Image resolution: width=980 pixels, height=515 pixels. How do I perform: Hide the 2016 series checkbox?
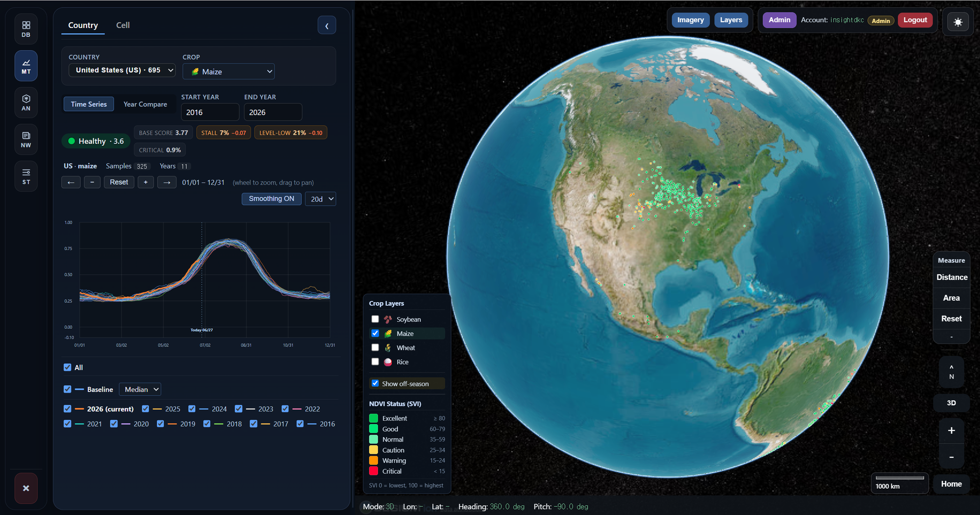pos(300,424)
